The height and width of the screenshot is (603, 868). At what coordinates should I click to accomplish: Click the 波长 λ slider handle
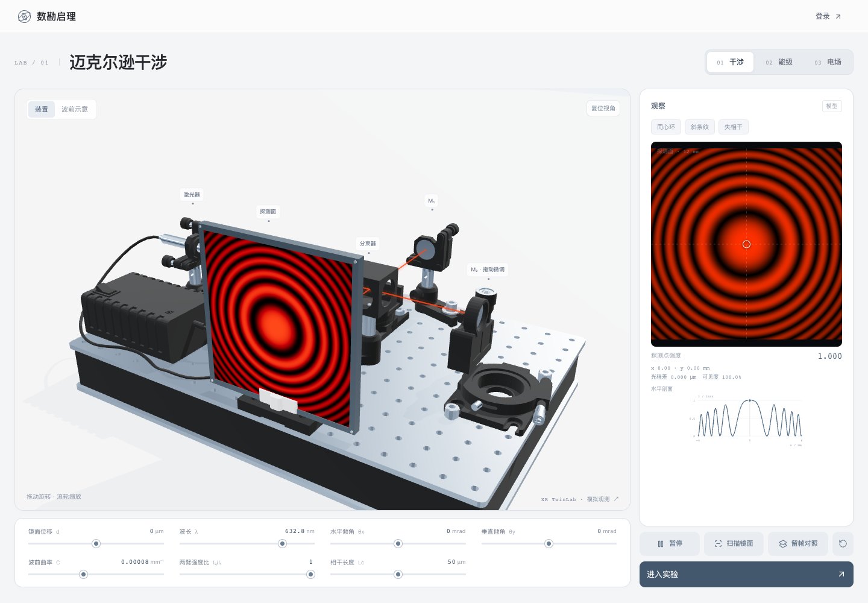[x=282, y=543]
